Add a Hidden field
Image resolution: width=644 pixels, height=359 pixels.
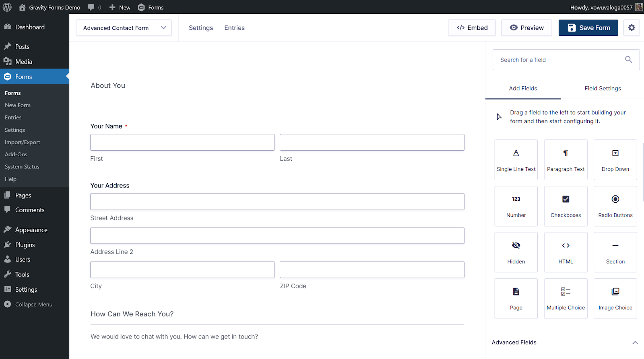(x=516, y=252)
